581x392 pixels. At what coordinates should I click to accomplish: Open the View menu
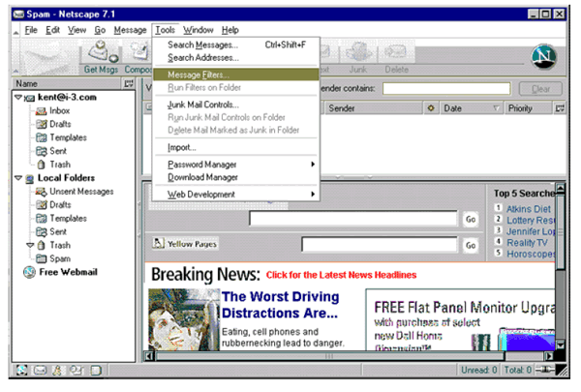[x=76, y=30]
